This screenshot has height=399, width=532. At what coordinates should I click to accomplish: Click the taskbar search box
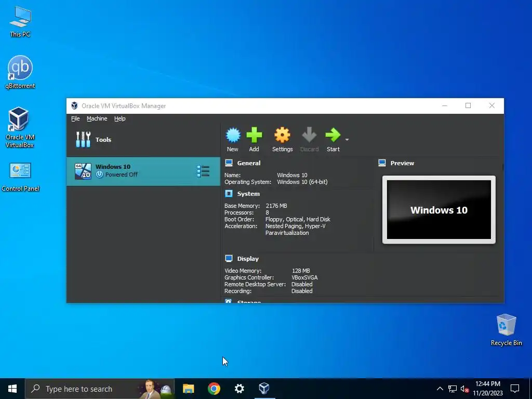click(100, 389)
